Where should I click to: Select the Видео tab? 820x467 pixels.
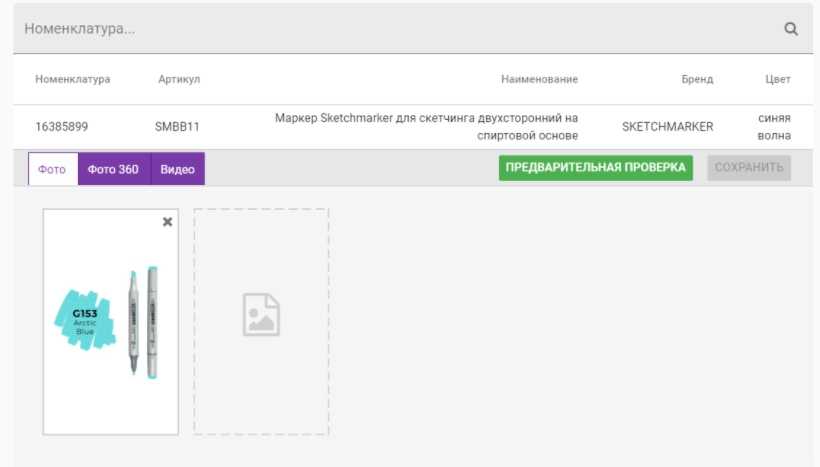[x=177, y=169]
